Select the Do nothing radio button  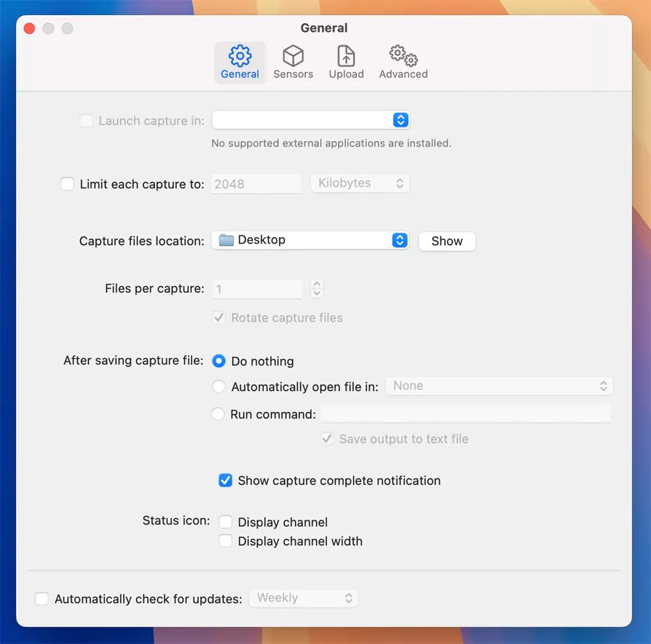pos(219,361)
